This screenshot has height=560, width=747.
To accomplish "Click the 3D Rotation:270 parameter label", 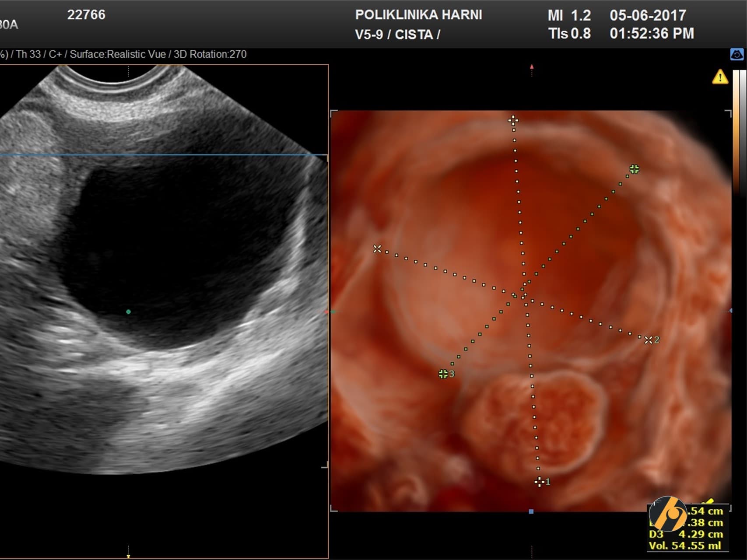I will 210,54.
